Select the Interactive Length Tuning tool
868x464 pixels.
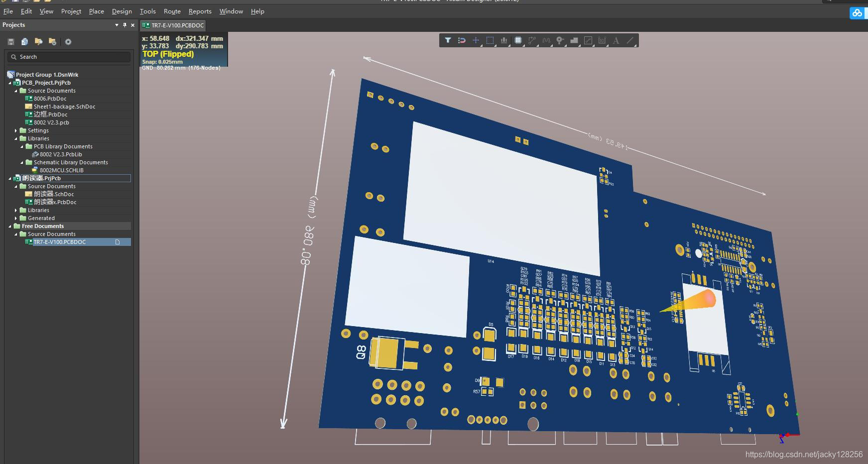coord(546,40)
